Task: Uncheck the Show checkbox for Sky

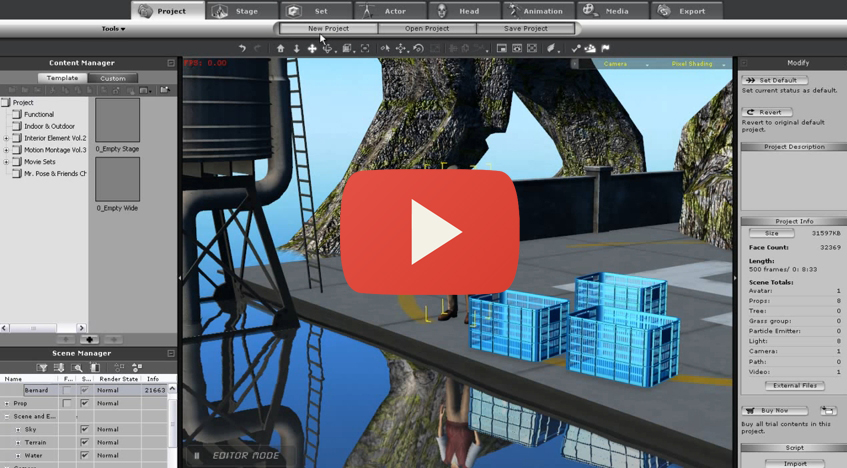Action: (84, 429)
